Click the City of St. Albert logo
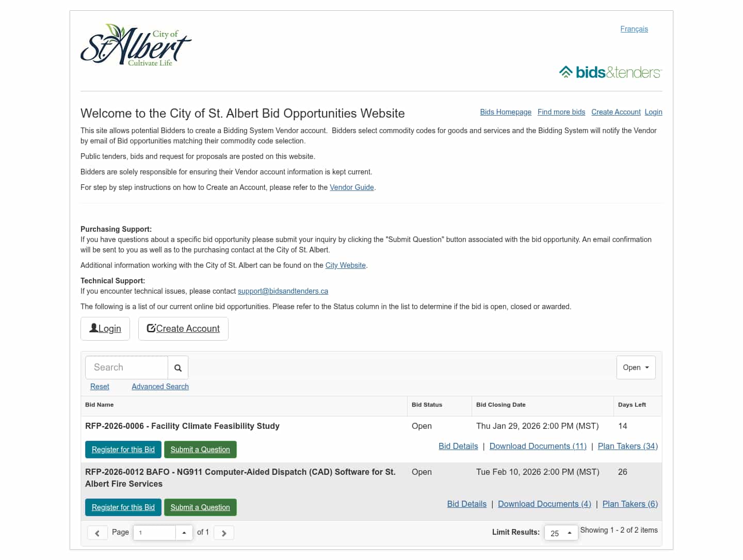 click(136, 44)
